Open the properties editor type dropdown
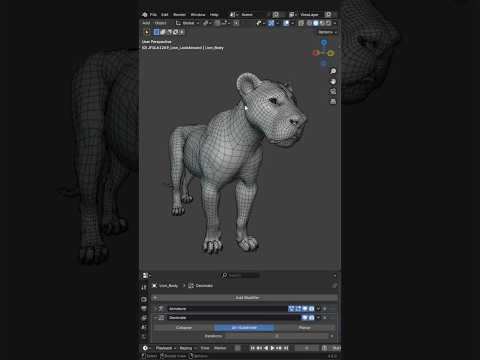 point(146,276)
